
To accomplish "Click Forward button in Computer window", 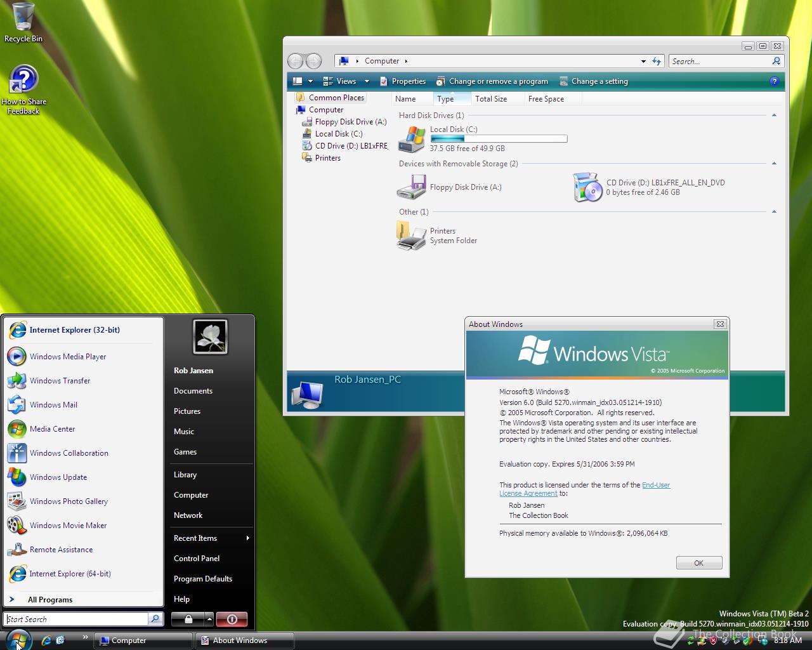I will pyautogui.click(x=313, y=61).
